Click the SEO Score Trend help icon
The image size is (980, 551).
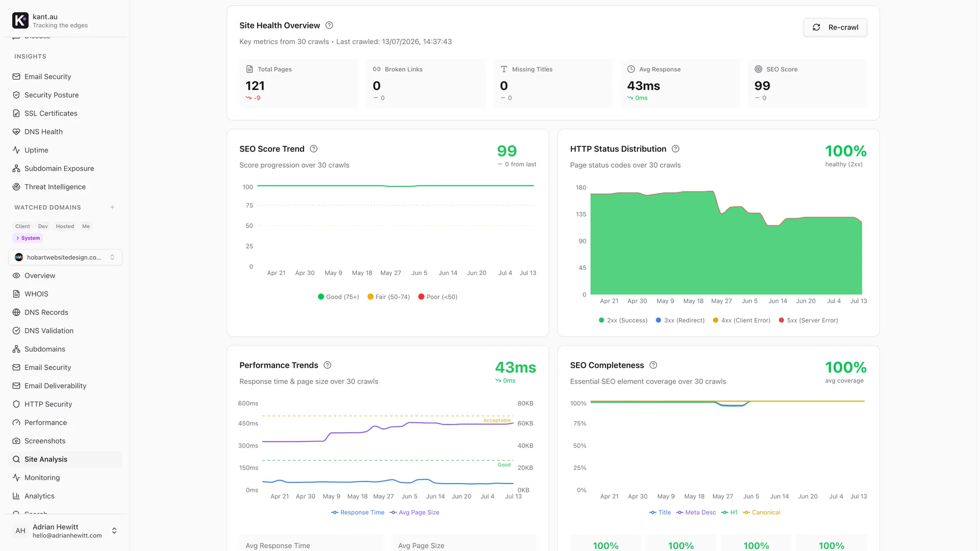[313, 149]
